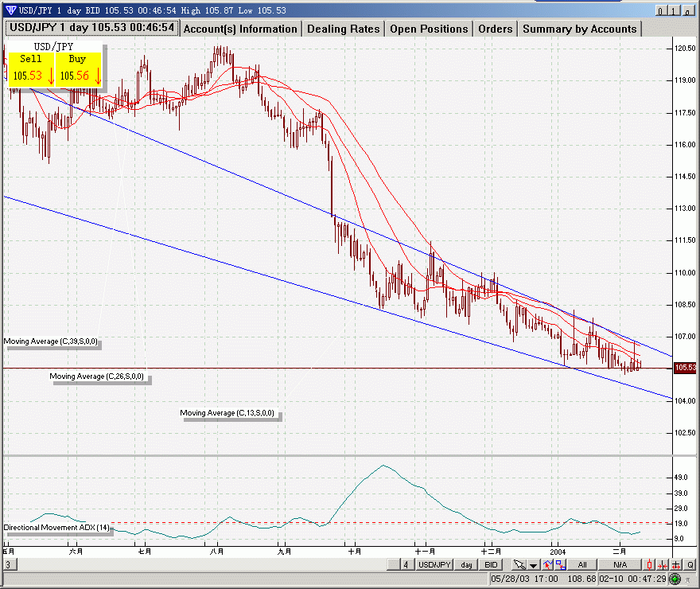Click the 104.00 price axis label
This screenshot has width=700, height=589.
pos(685,400)
